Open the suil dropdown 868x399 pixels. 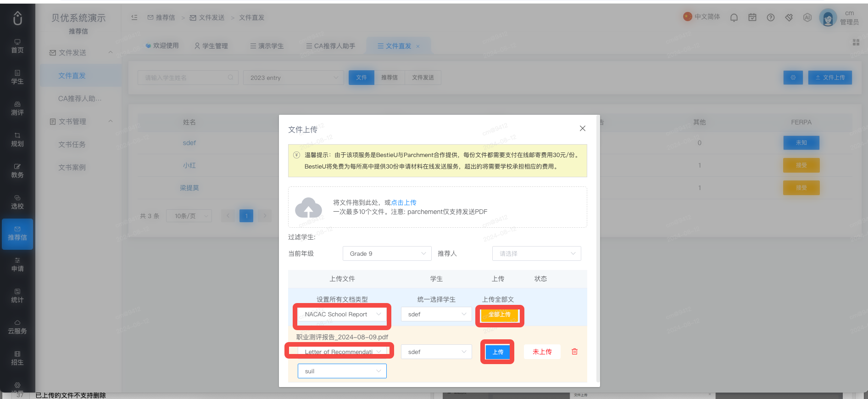[x=342, y=371]
